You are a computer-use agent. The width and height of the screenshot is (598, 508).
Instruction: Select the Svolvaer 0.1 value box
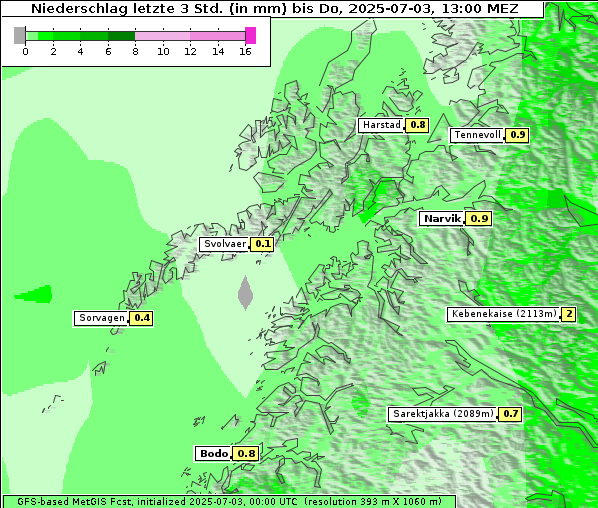[x=262, y=244]
